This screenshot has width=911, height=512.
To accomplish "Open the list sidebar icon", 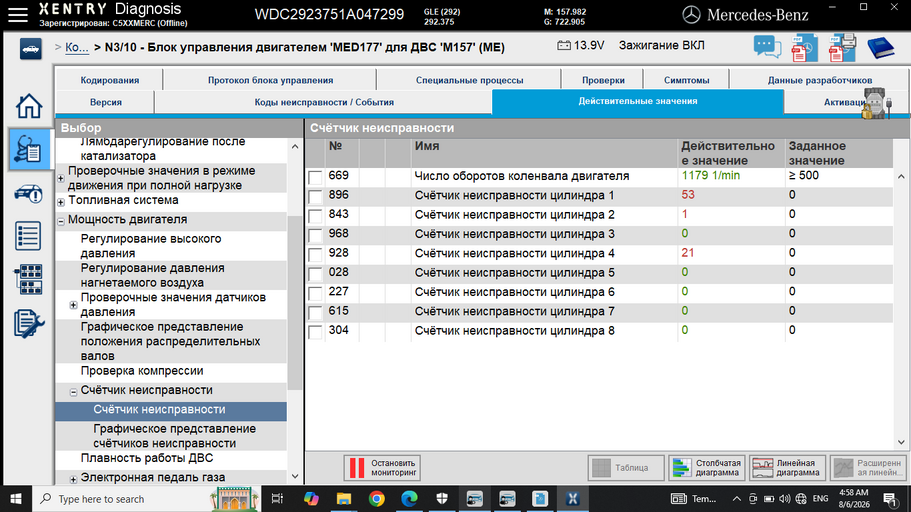I will click(28, 236).
